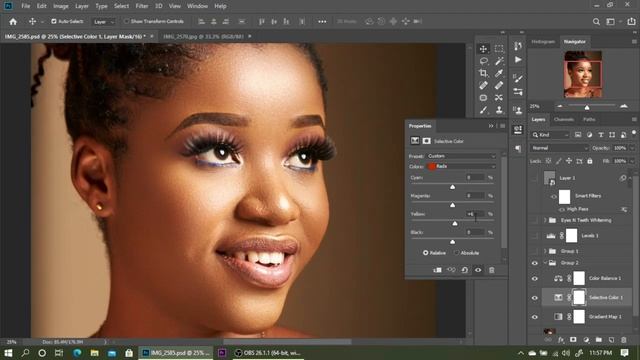This screenshot has height=360, width=640.
Task: Open the Opacity dropdown arrow
Action: 632,148
